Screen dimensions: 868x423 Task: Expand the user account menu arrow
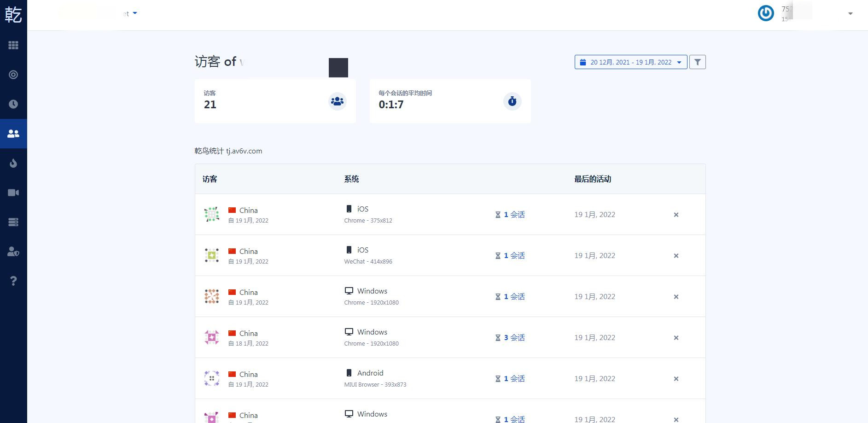pos(850,14)
